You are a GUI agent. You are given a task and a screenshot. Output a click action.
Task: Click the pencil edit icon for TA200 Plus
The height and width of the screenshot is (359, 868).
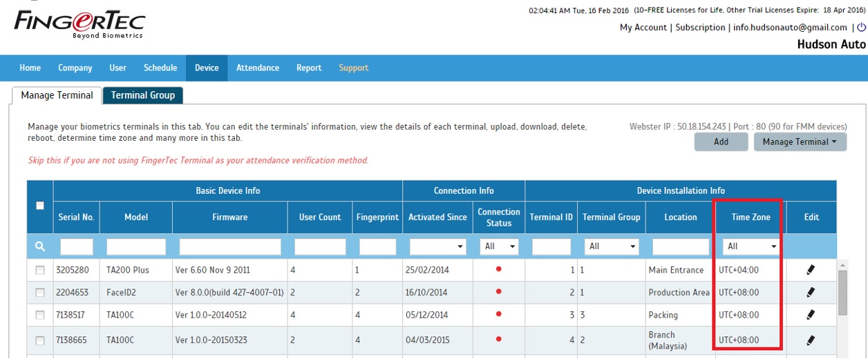pyautogui.click(x=811, y=270)
